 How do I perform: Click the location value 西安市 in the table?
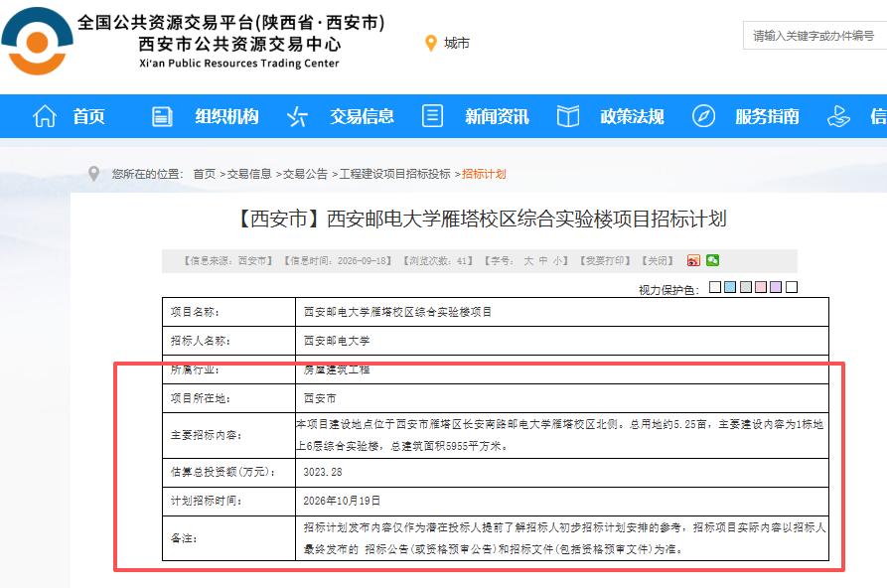click(320, 398)
